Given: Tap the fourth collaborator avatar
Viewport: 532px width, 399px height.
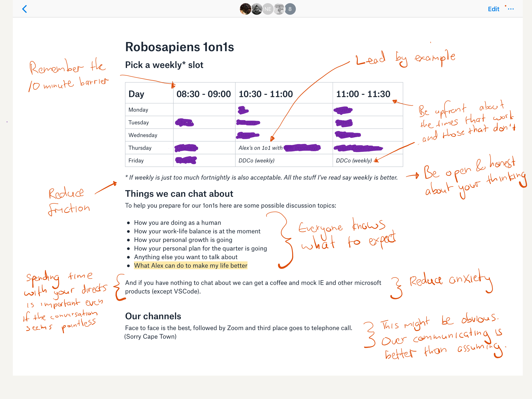Looking at the screenshot, I should click(279, 9).
